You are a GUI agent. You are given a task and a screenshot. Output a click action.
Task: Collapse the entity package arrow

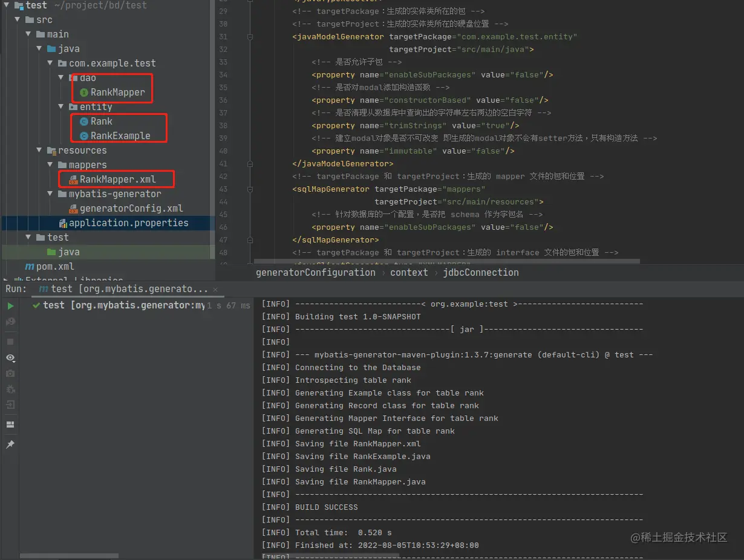coord(62,106)
